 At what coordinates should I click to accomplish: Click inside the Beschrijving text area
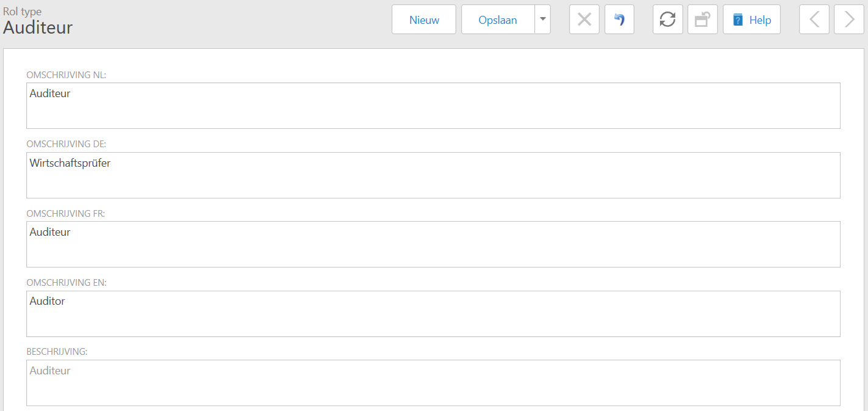point(433,383)
